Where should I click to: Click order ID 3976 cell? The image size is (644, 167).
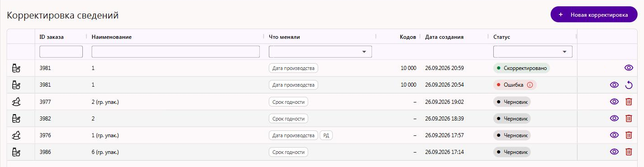45,135
